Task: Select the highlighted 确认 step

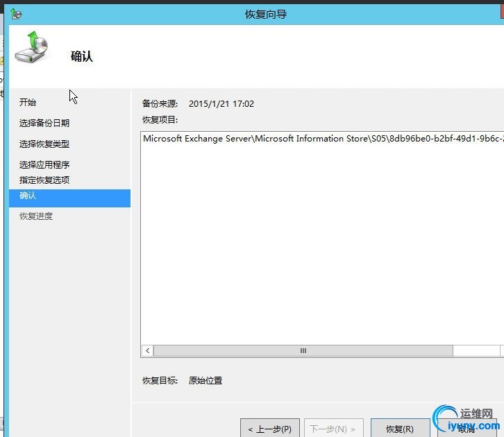Action: pyautogui.click(x=69, y=198)
